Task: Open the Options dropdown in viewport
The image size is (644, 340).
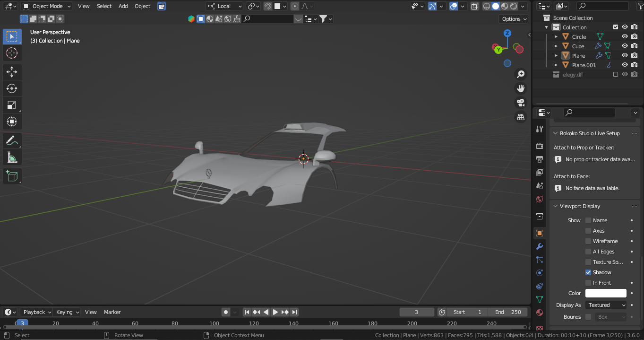Action: [x=514, y=19]
